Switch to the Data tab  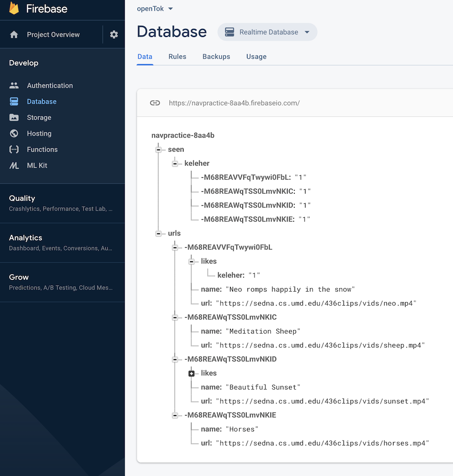point(145,57)
